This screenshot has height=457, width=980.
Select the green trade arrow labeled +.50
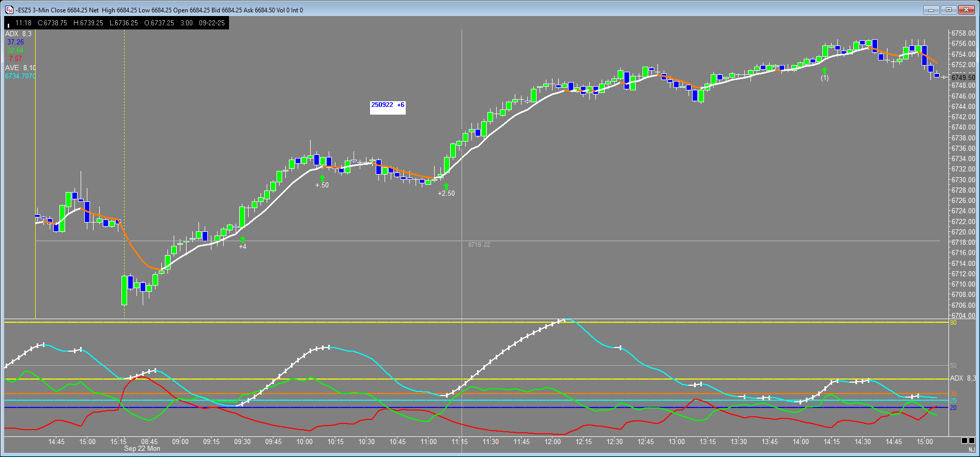(322, 178)
